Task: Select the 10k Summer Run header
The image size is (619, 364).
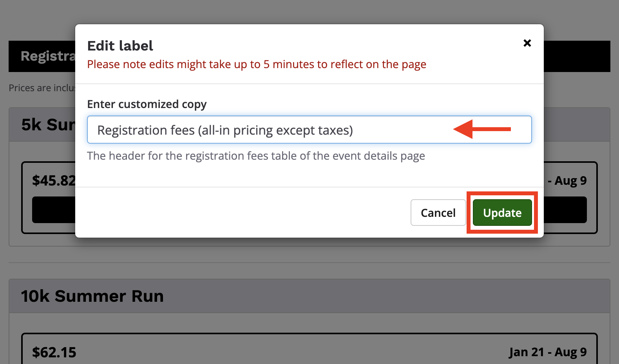Action: 92,296
